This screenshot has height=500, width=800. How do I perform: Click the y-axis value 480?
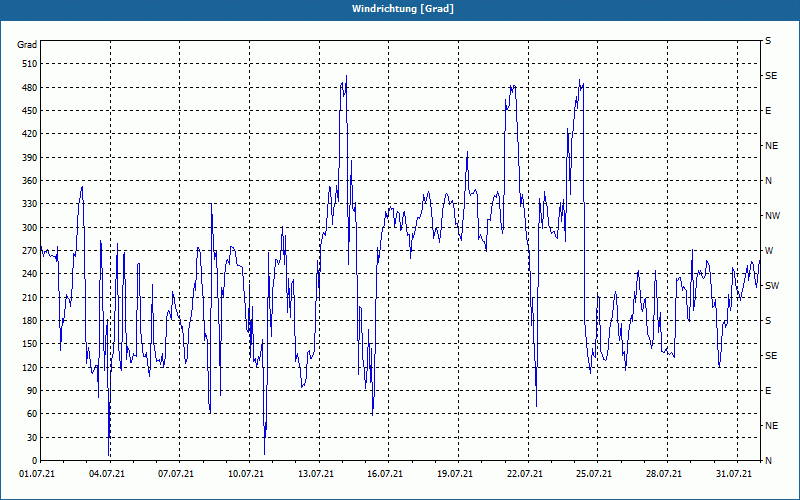pos(29,88)
